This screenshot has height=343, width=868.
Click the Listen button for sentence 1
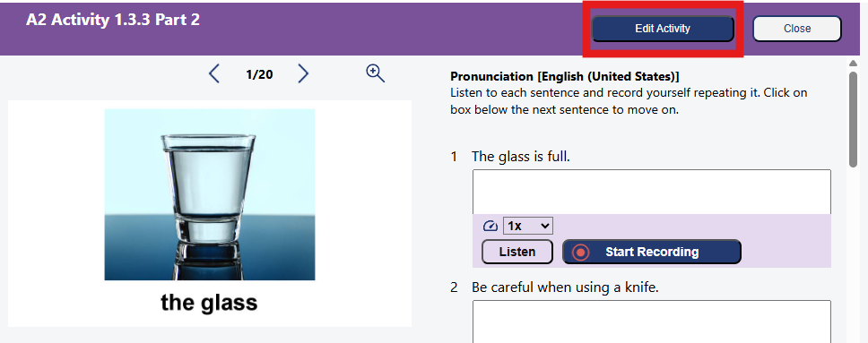[x=517, y=252]
